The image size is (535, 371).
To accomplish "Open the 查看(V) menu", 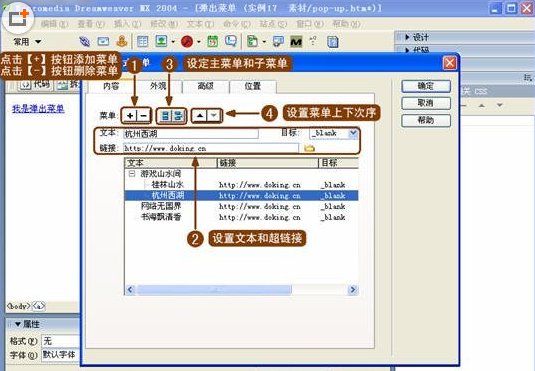I will click(x=91, y=24).
